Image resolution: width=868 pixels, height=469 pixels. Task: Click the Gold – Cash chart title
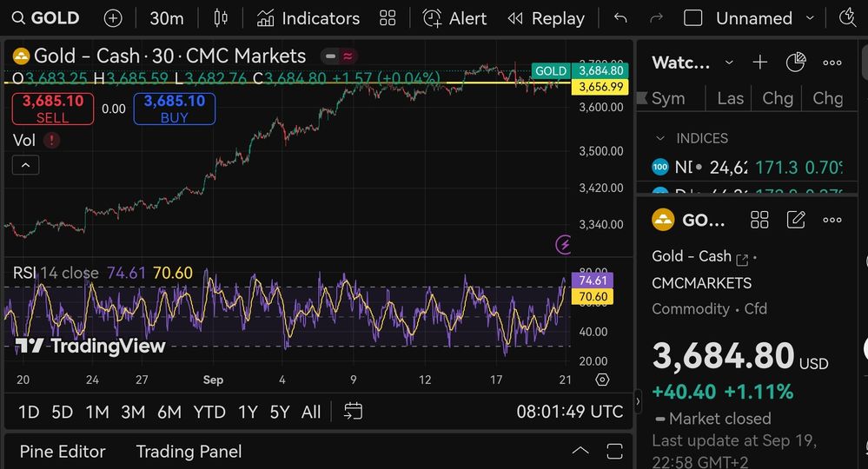pos(169,56)
